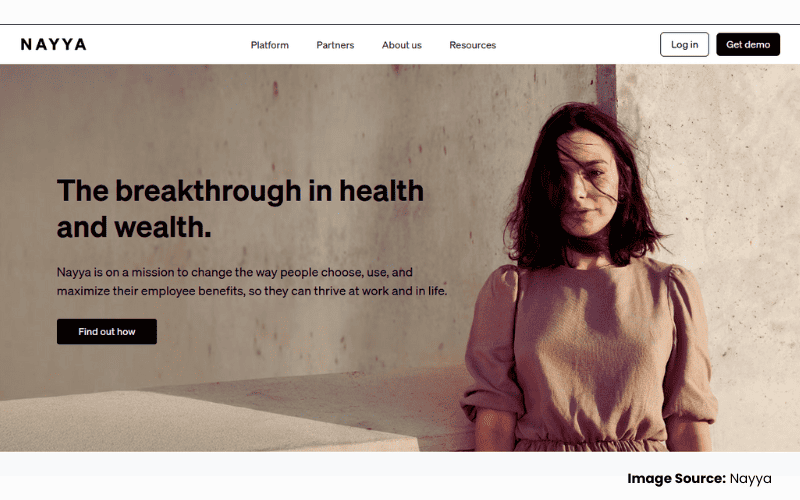
Task: Go to the About us page
Action: (402, 45)
